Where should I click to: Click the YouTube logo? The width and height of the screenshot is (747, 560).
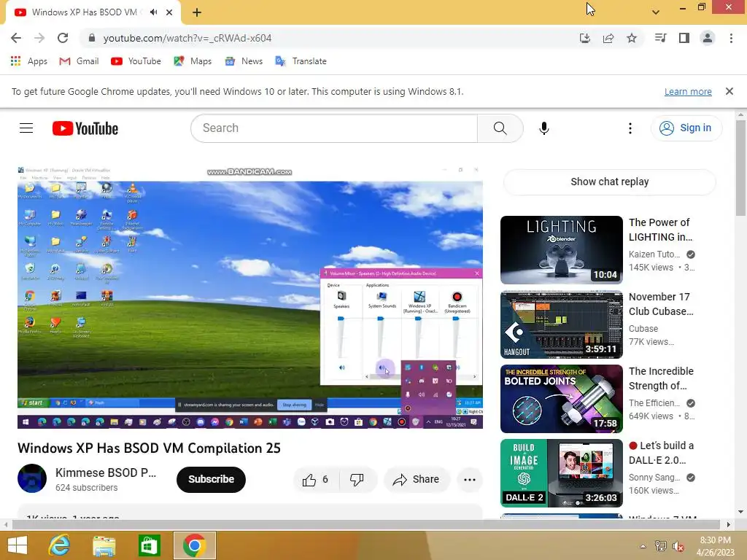pyautogui.click(x=85, y=128)
